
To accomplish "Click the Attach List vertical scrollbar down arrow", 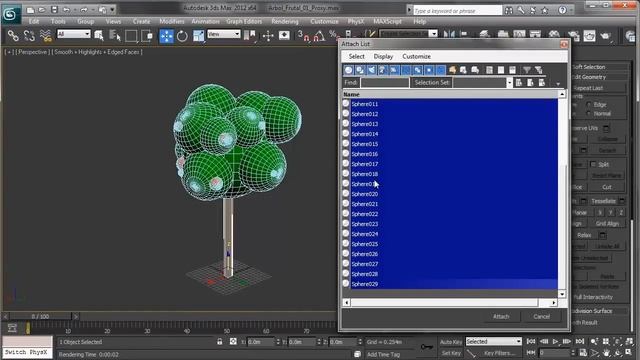I will pos(562,294).
